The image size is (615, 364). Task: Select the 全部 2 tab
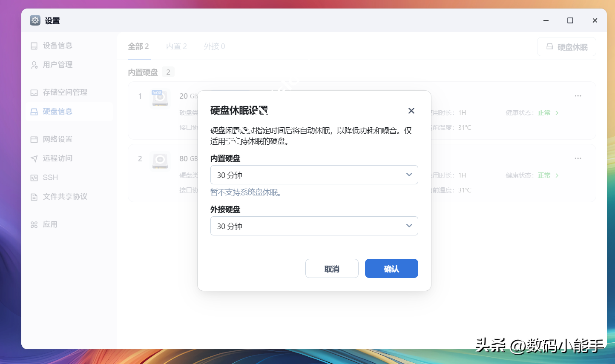pyautogui.click(x=138, y=46)
